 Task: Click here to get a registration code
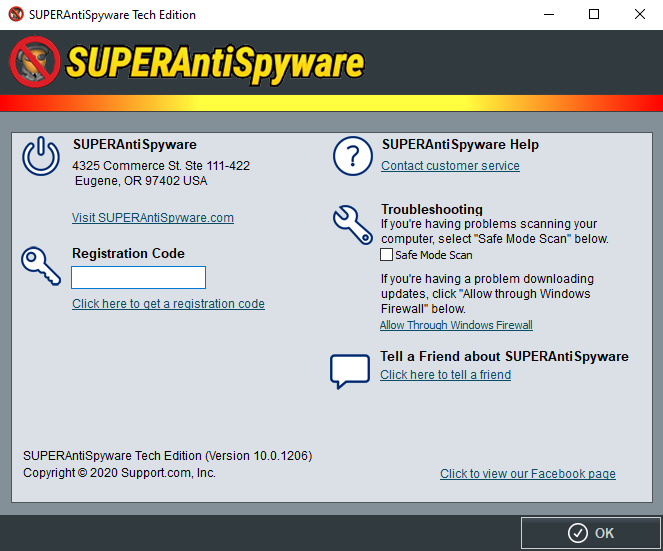click(x=168, y=304)
